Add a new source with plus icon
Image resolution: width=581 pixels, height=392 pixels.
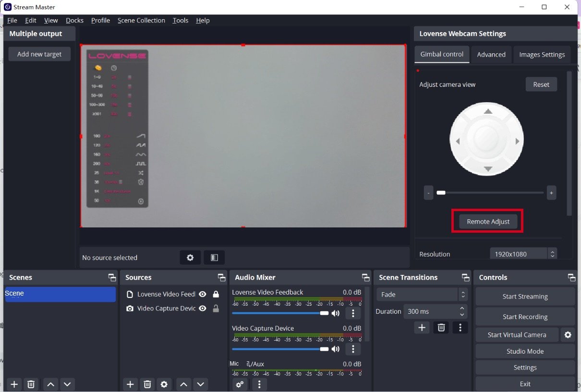click(130, 384)
